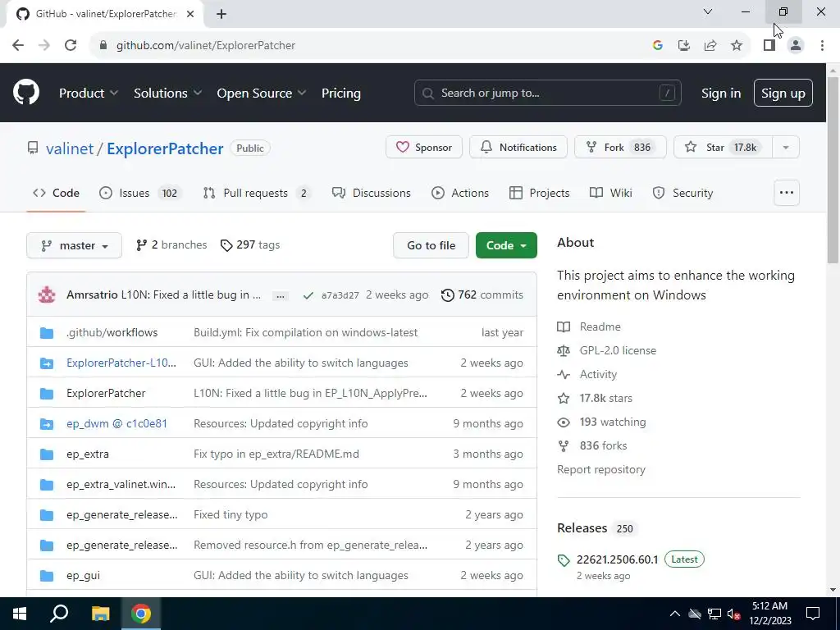Viewport: 840px width, 630px height.
Task: Click Sign in
Action: click(x=721, y=94)
